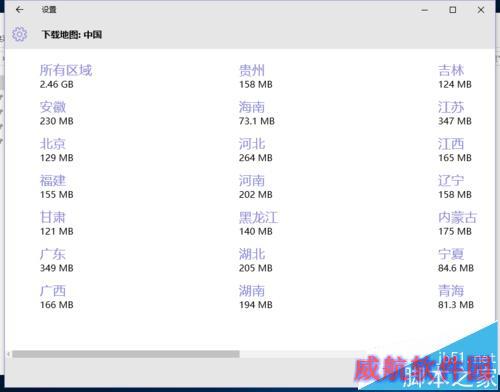Download the 内蒙古 map

coord(457,224)
